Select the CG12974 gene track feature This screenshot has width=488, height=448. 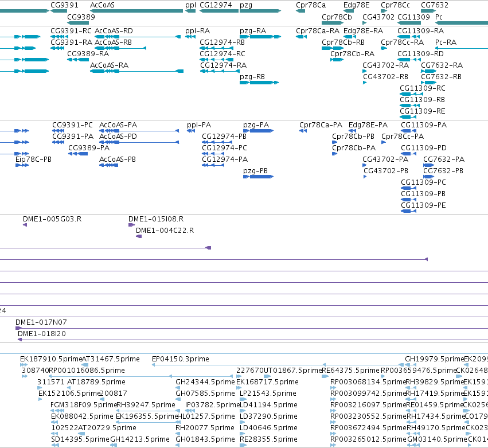click(x=219, y=11)
